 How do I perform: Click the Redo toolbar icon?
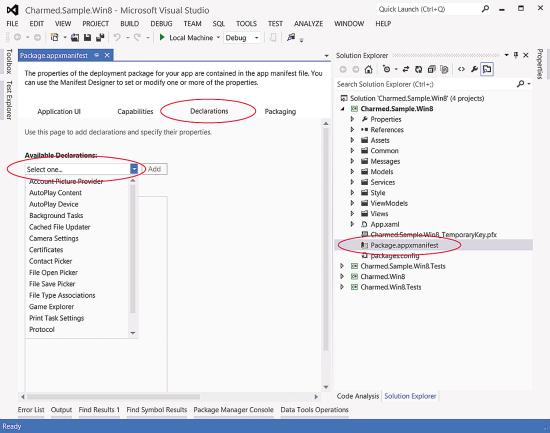pyautogui.click(x=138, y=37)
